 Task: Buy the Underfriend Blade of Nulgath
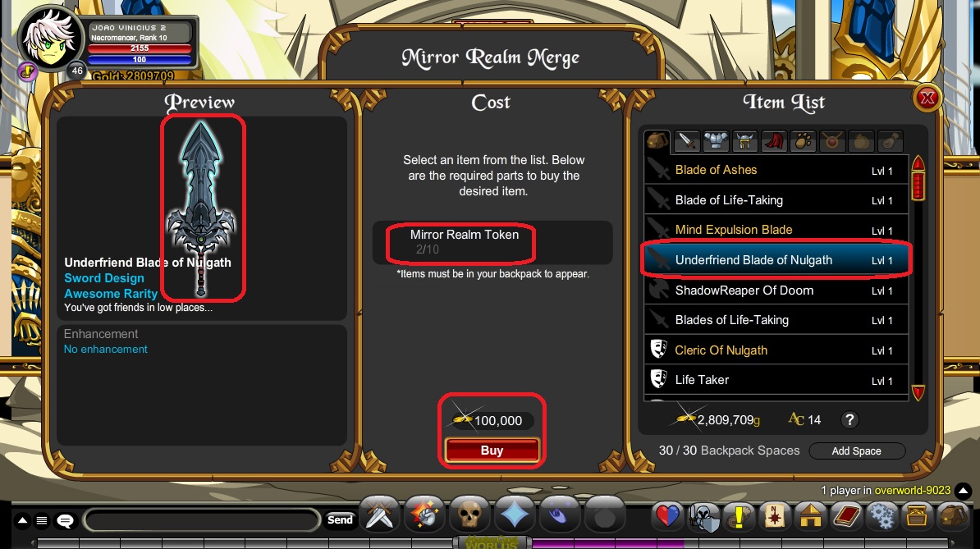coord(492,451)
